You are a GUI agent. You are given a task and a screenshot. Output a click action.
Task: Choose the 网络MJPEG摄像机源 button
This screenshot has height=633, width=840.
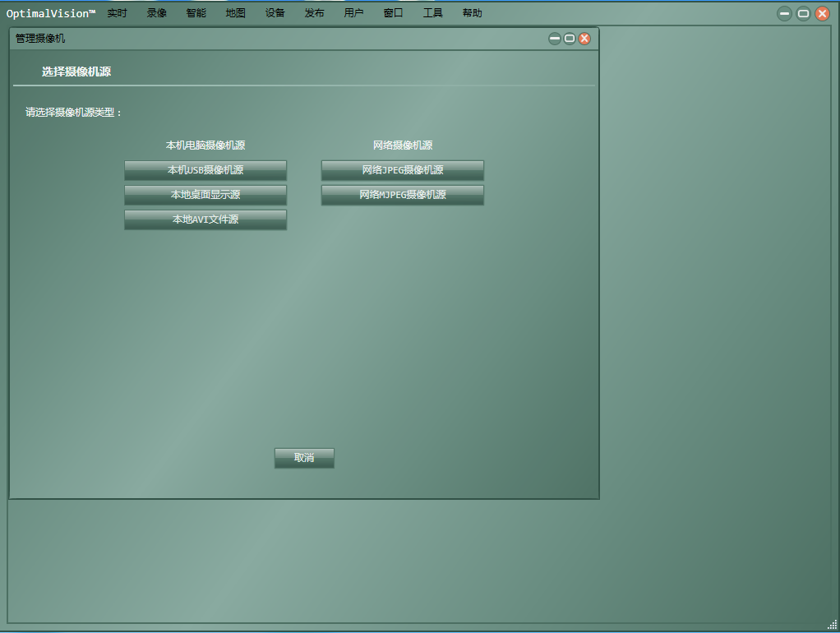click(403, 195)
